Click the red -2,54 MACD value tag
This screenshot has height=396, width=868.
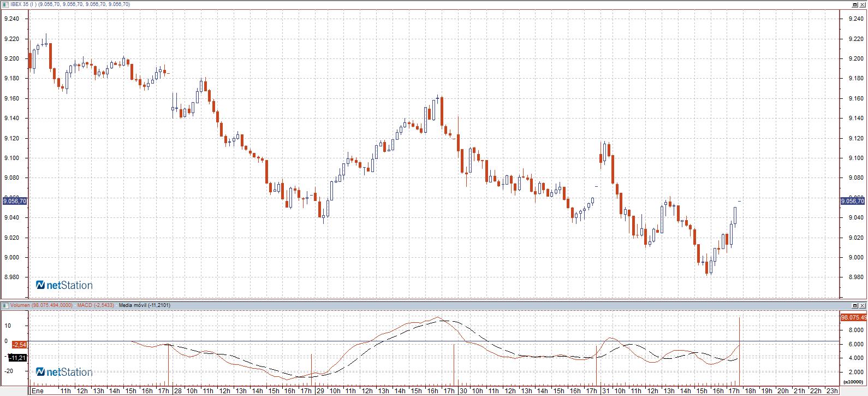[x=18, y=345]
